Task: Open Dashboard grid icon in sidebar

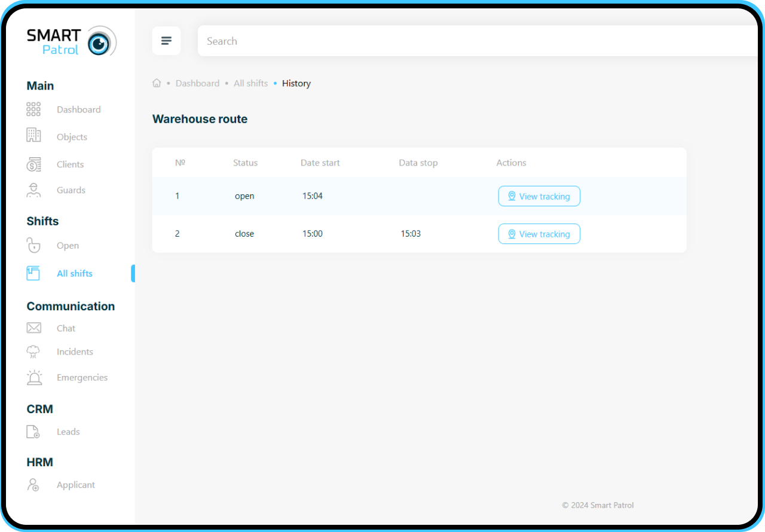Action: point(33,109)
